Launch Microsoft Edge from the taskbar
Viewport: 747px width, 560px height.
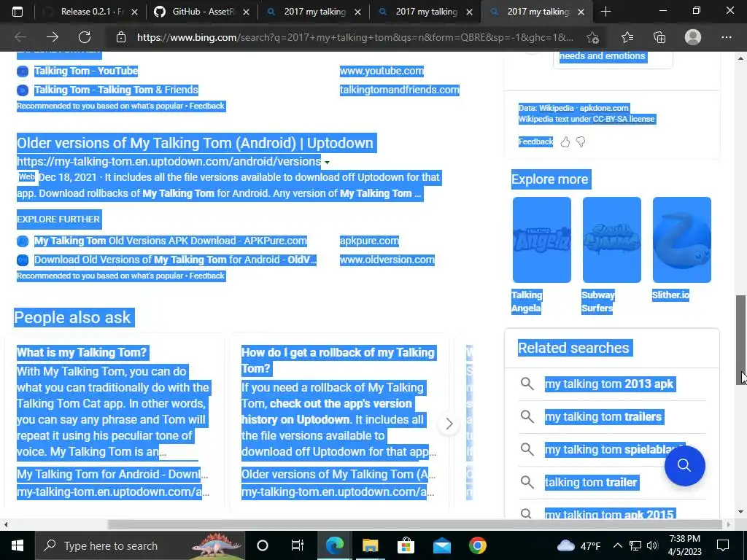click(334, 545)
